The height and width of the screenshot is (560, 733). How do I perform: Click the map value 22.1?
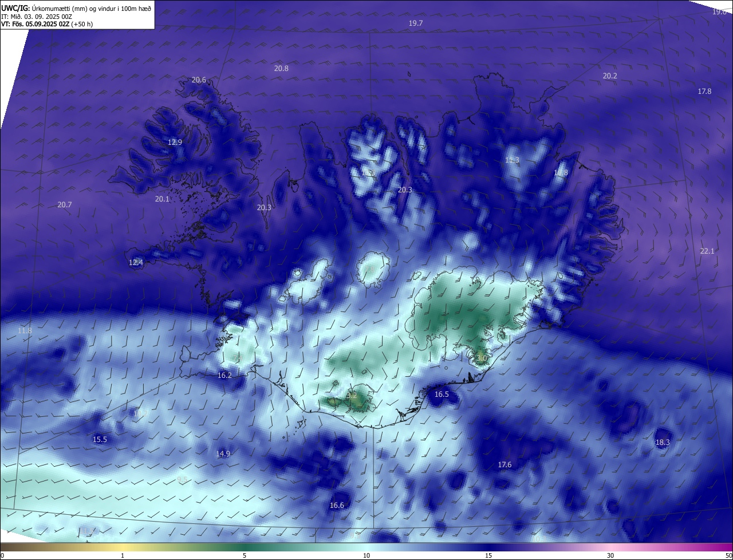[x=707, y=251]
